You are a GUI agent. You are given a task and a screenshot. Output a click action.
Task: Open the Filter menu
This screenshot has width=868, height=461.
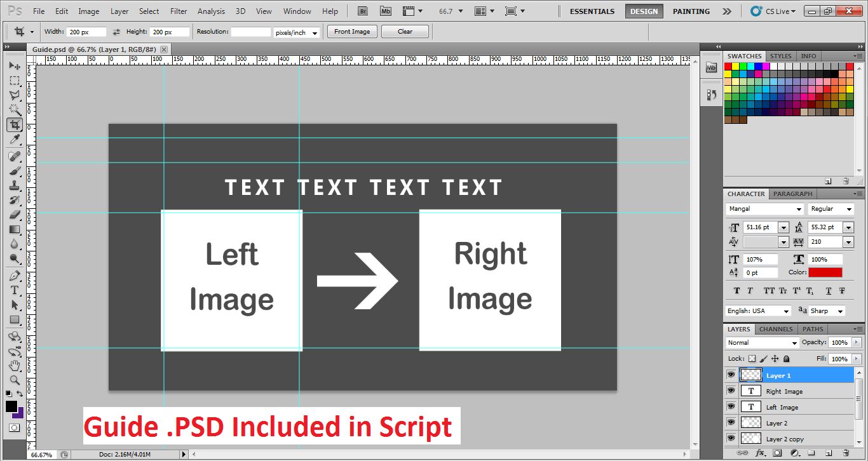click(179, 11)
